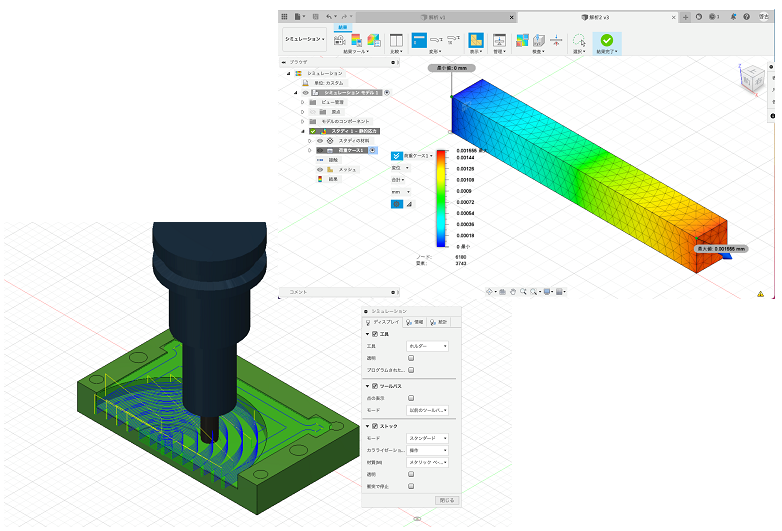This screenshot has height=531, width=782.
Task: Toggle visibility eye of シミュレーション モデル 1
Action: tap(306, 92)
